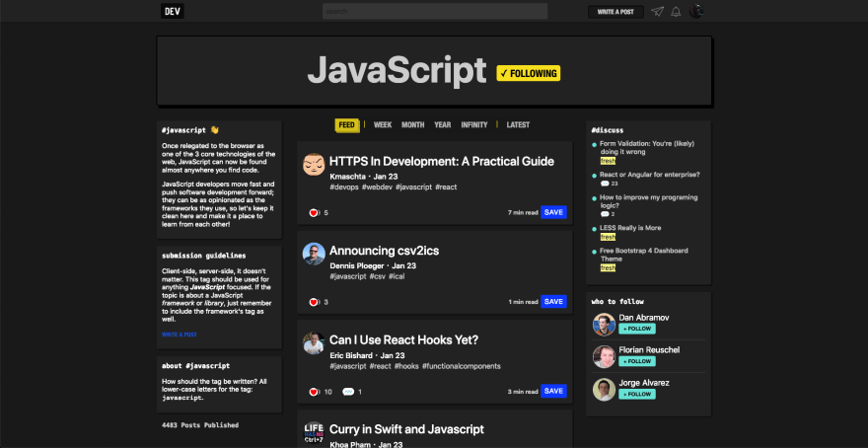This screenshot has height=448, width=868.
Task: Open the #functionalcomponents tag
Action: click(x=462, y=366)
